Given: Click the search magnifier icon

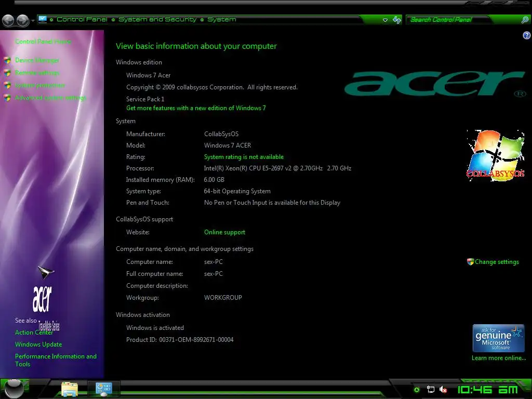Looking at the screenshot, I should coord(525,20).
